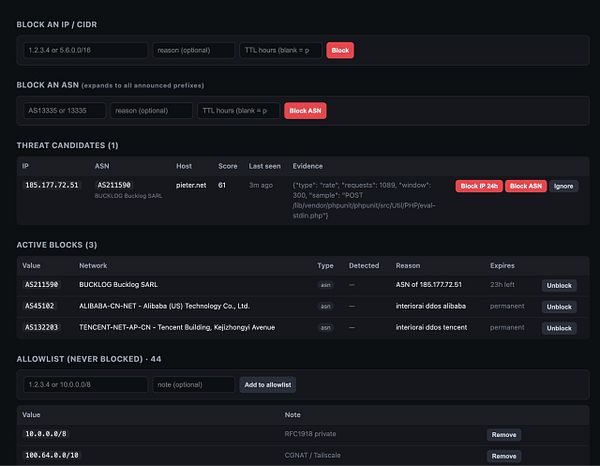Click reason 'interiorai ddos alibaba'
600x466 pixels.
pos(431,306)
